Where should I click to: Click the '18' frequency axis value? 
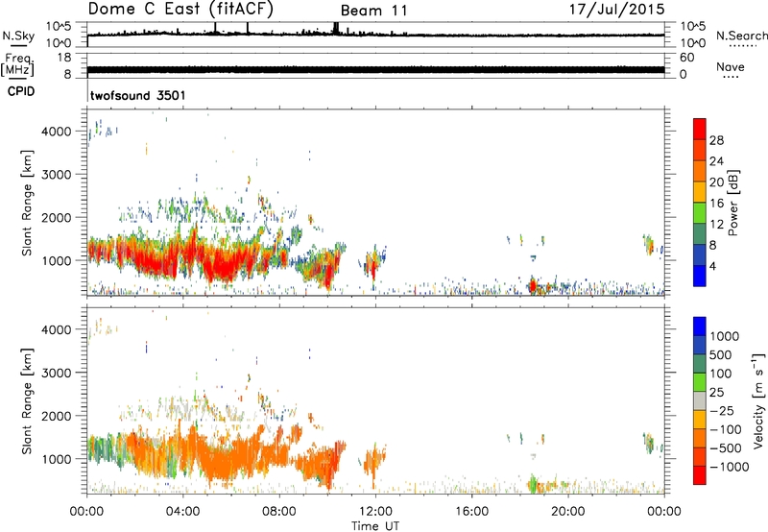coord(64,58)
